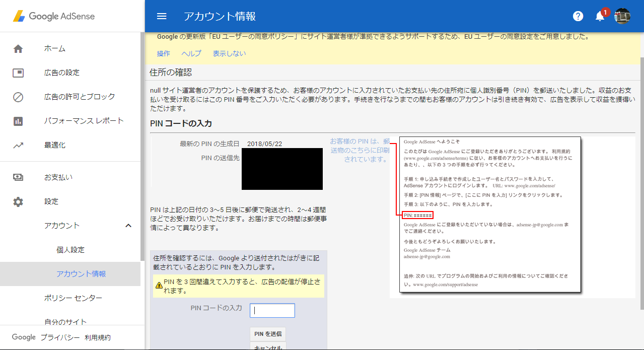Click the ヘルプ link in the banner
Viewport: 644px width, 350px height.
(191, 53)
